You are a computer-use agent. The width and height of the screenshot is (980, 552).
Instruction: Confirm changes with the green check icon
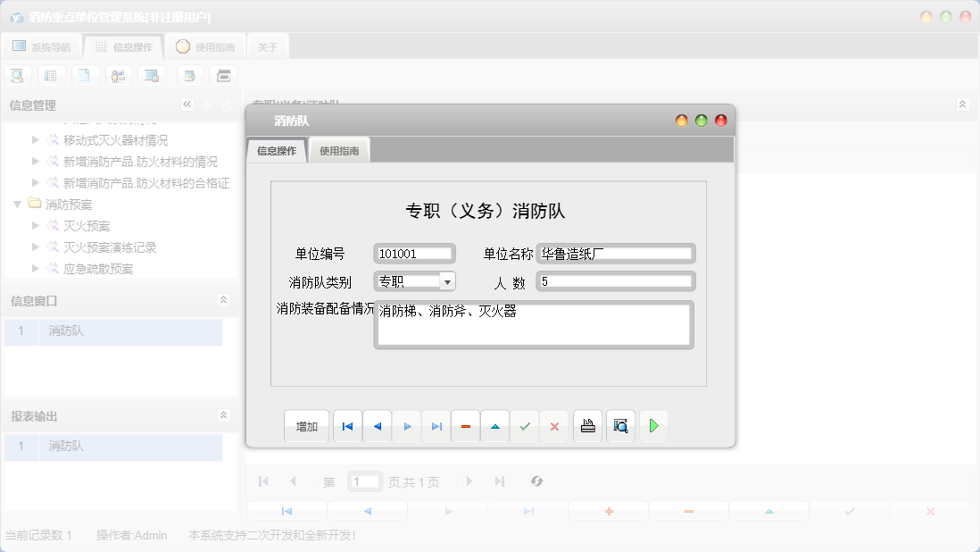[x=525, y=426]
